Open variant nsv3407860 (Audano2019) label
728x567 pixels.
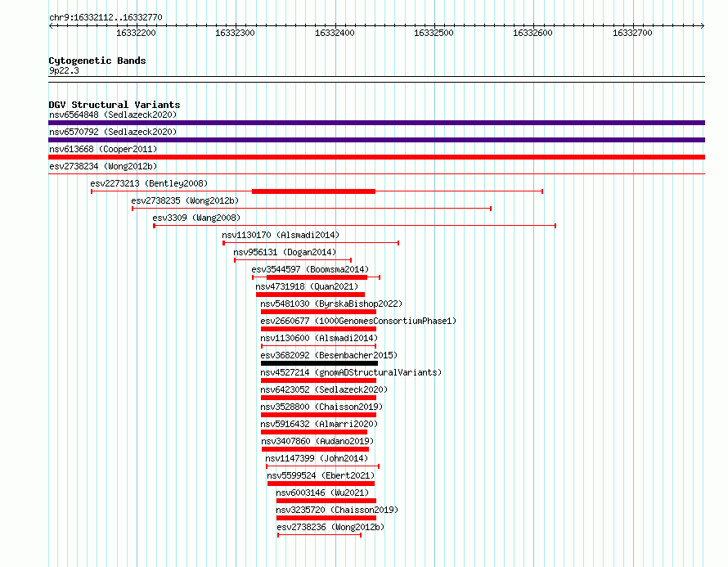(x=317, y=441)
